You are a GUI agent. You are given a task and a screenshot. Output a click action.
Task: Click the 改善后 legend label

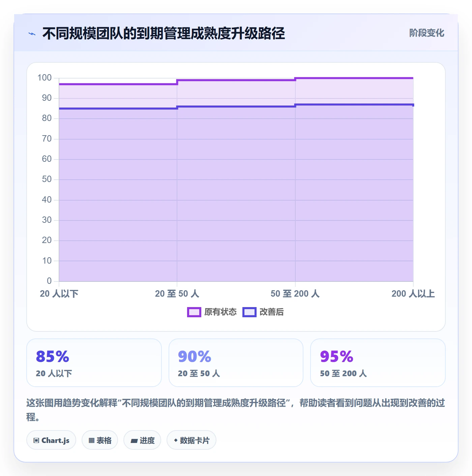pyautogui.click(x=271, y=312)
